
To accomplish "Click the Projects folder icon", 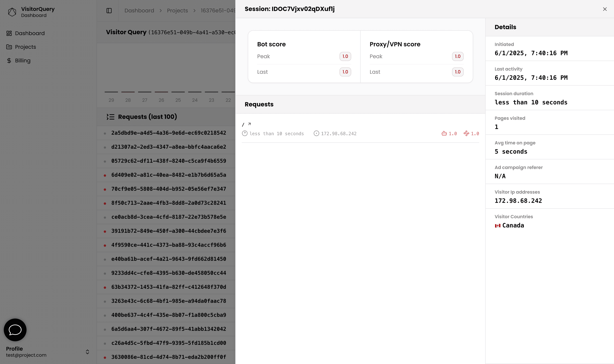I will (9, 47).
